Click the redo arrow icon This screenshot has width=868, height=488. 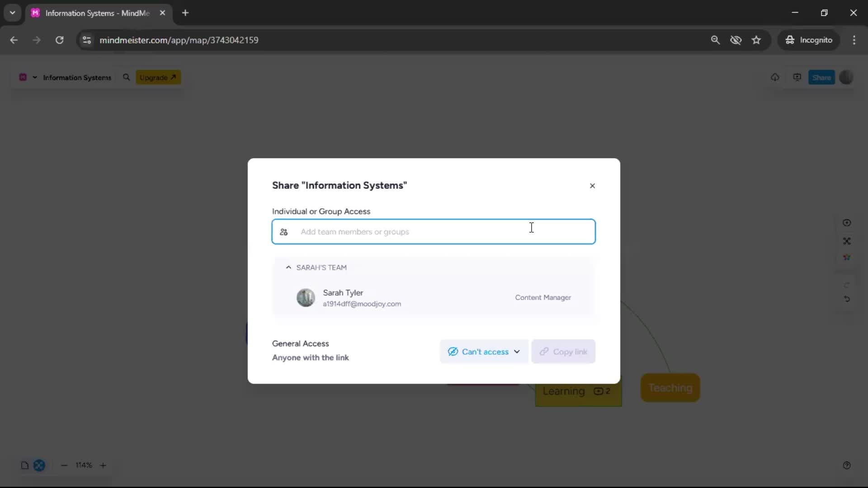[847, 285]
